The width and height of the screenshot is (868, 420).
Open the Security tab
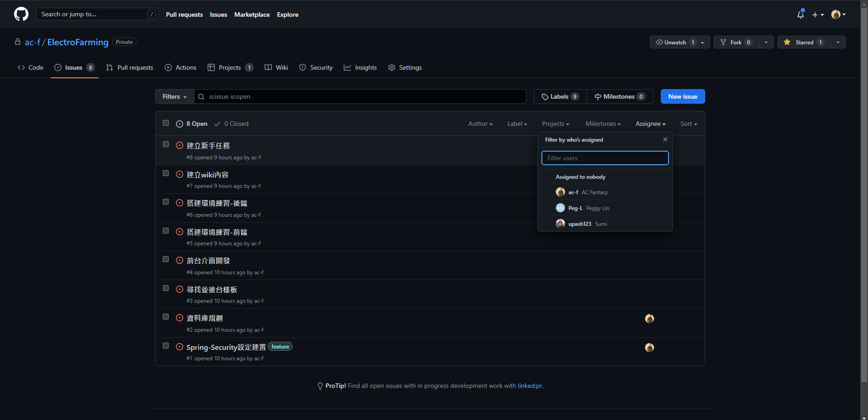316,67
